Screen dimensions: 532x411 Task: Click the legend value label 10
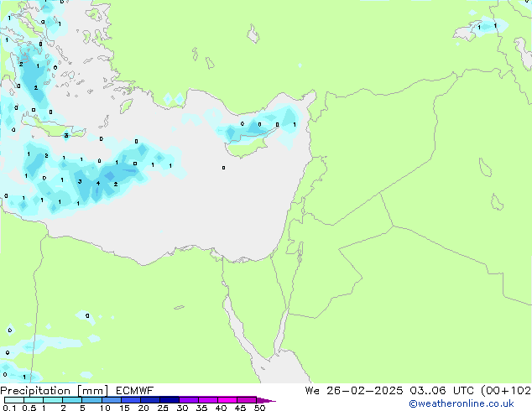point(105,408)
